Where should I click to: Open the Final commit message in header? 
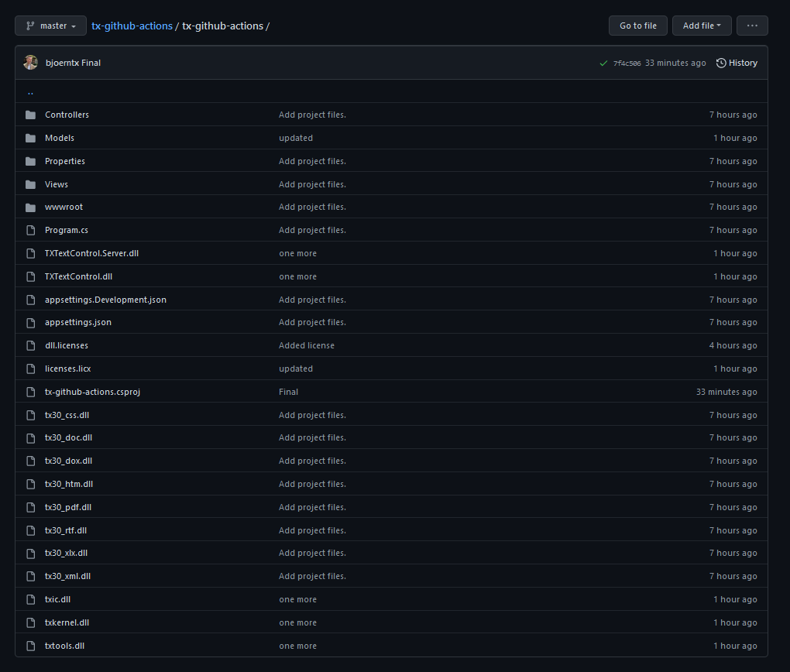click(91, 63)
